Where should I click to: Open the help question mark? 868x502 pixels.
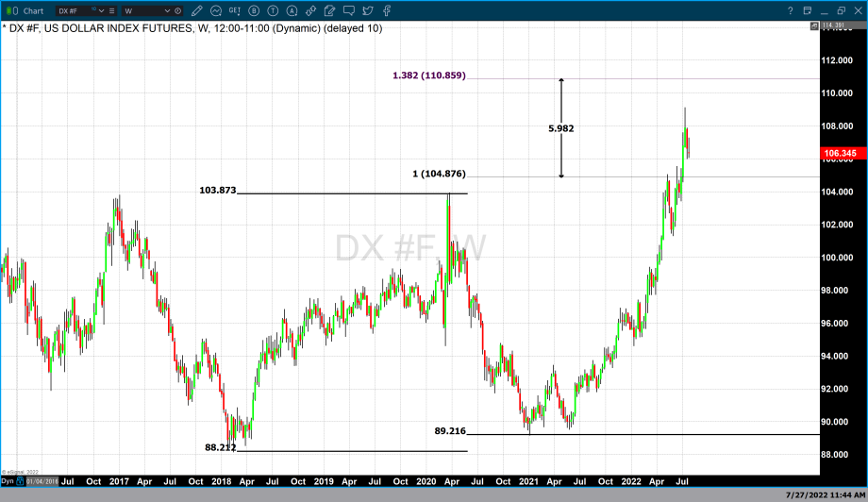[791, 10]
